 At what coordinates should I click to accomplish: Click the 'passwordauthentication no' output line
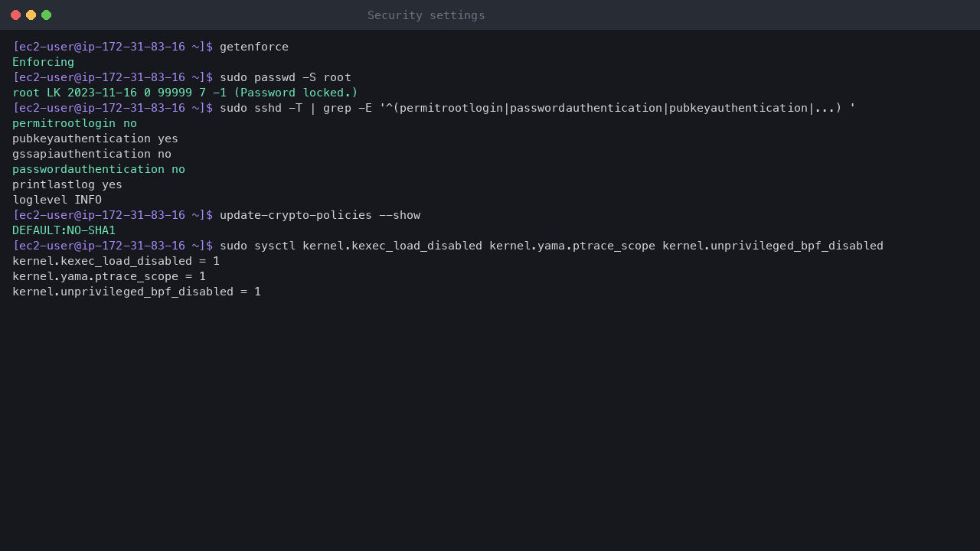click(99, 169)
